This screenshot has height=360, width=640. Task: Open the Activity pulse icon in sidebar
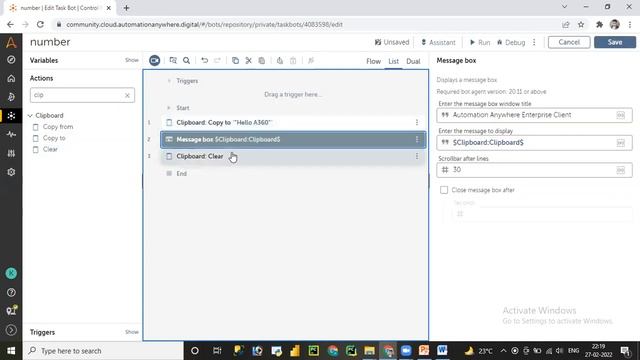11,134
